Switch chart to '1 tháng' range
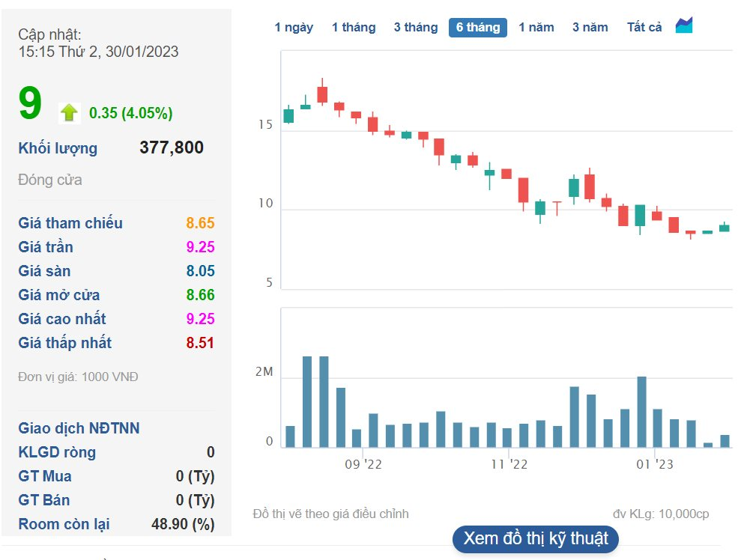Screen dimensions: 747x560 (354, 28)
